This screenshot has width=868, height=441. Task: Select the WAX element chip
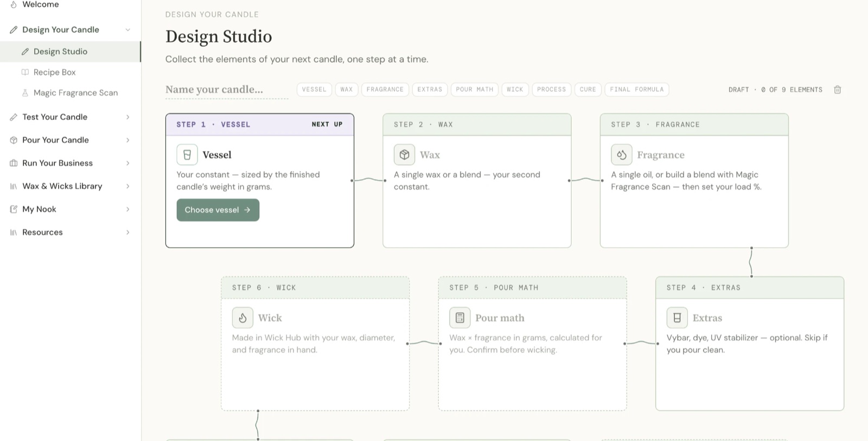(x=347, y=90)
